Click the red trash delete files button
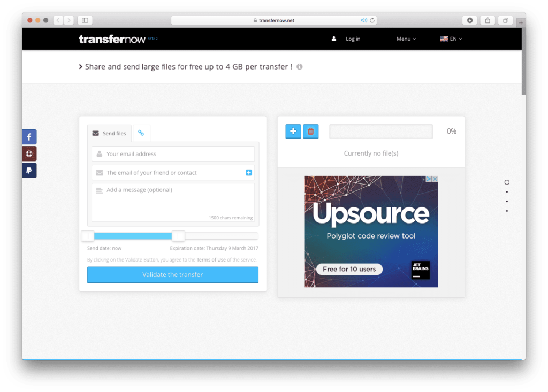The image size is (548, 392). point(310,131)
